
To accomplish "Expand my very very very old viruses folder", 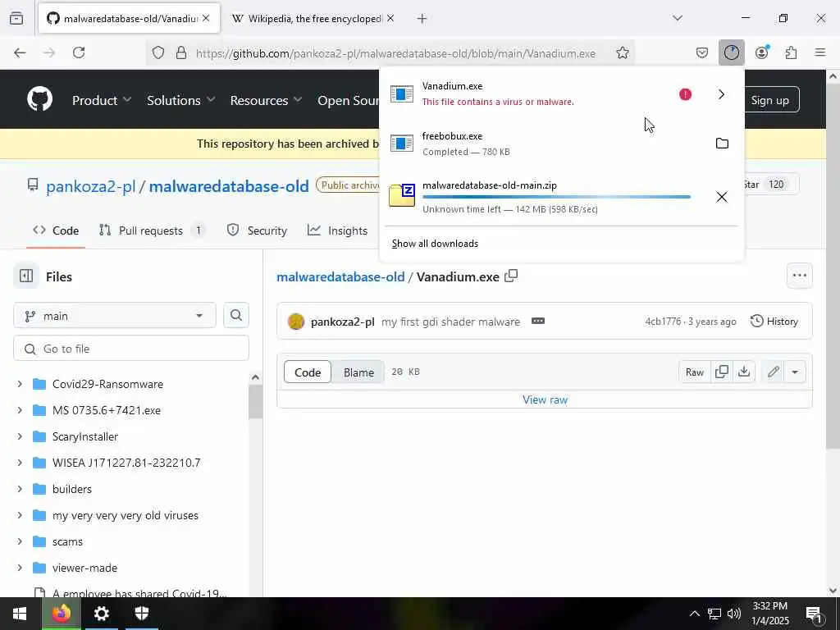I will pyautogui.click(x=20, y=515).
